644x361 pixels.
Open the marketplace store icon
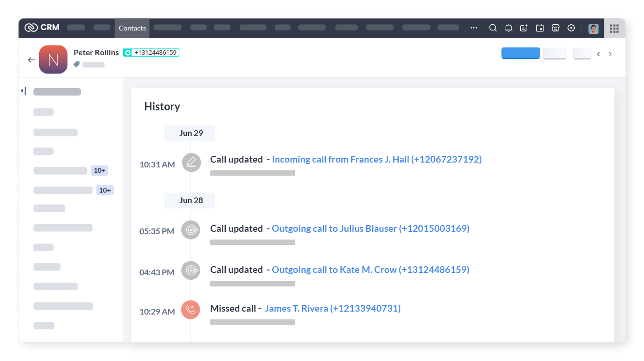(556, 28)
